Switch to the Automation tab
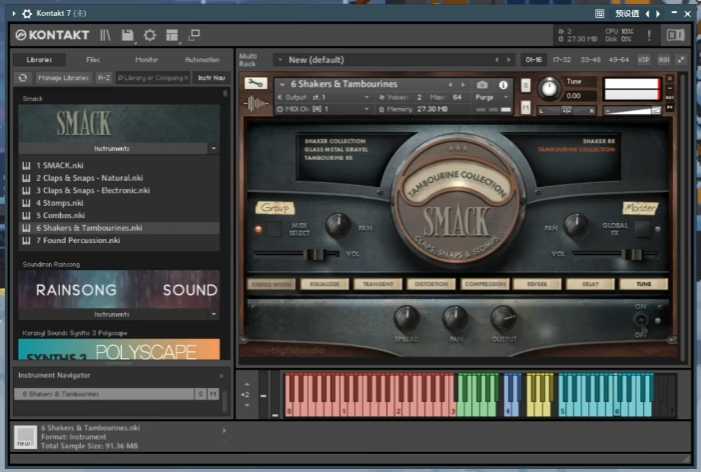 click(x=202, y=60)
